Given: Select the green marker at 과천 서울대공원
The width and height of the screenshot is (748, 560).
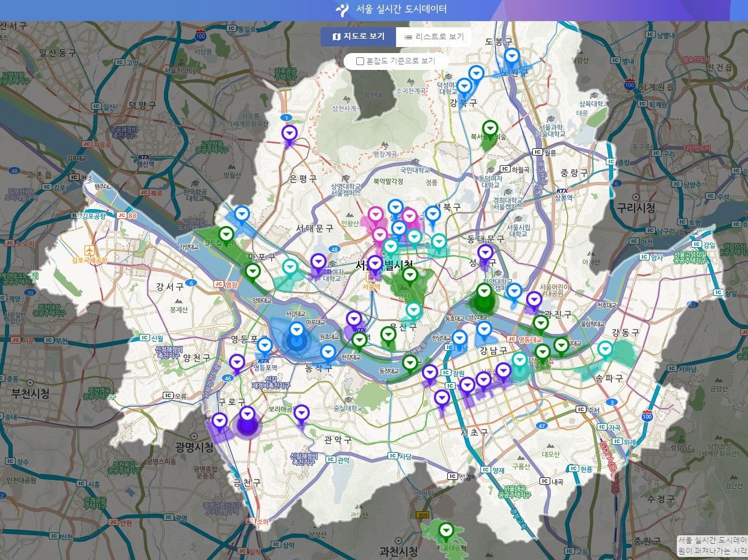Looking at the screenshot, I should click(x=446, y=532).
